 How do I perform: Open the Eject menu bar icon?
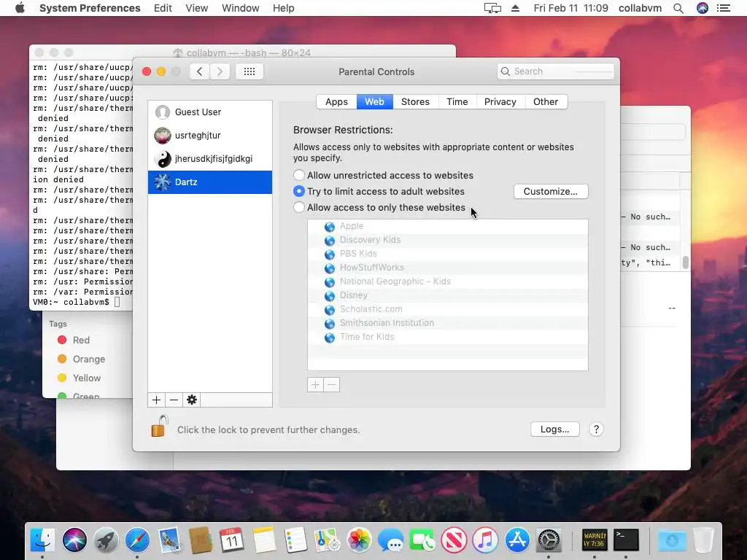(516, 8)
